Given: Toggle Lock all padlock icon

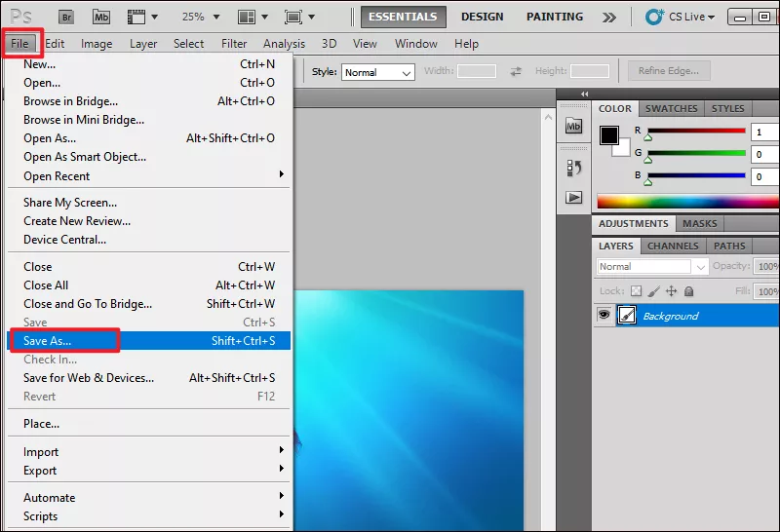Looking at the screenshot, I should (689, 291).
